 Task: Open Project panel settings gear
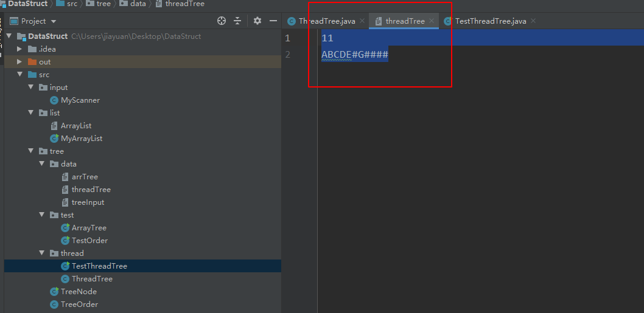coord(257,21)
